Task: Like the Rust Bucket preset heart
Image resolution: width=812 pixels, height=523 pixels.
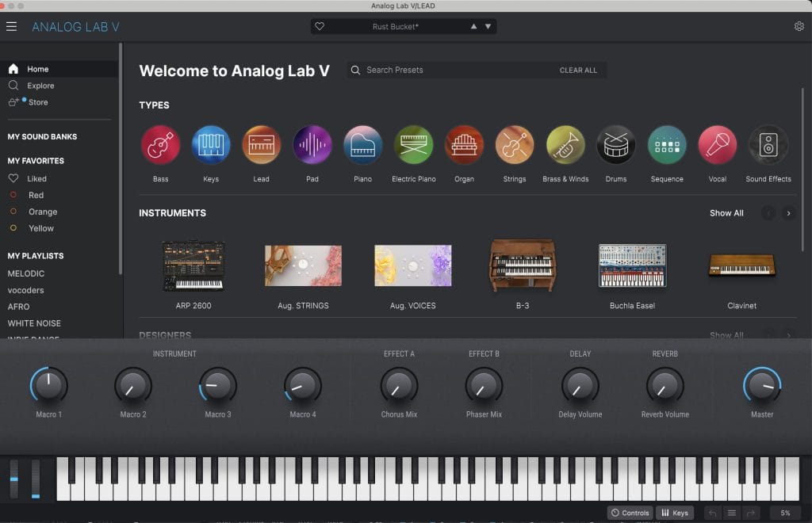Action: point(320,26)
